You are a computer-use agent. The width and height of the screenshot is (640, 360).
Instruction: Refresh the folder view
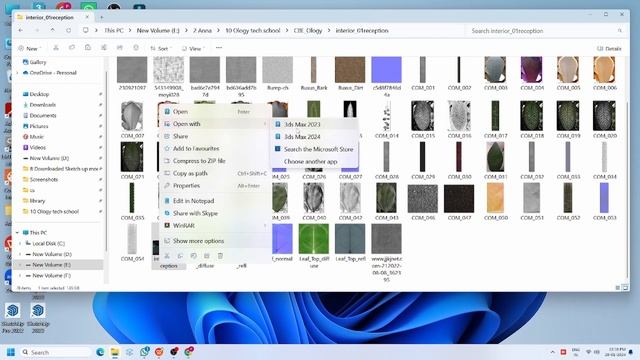click(69, 31)
